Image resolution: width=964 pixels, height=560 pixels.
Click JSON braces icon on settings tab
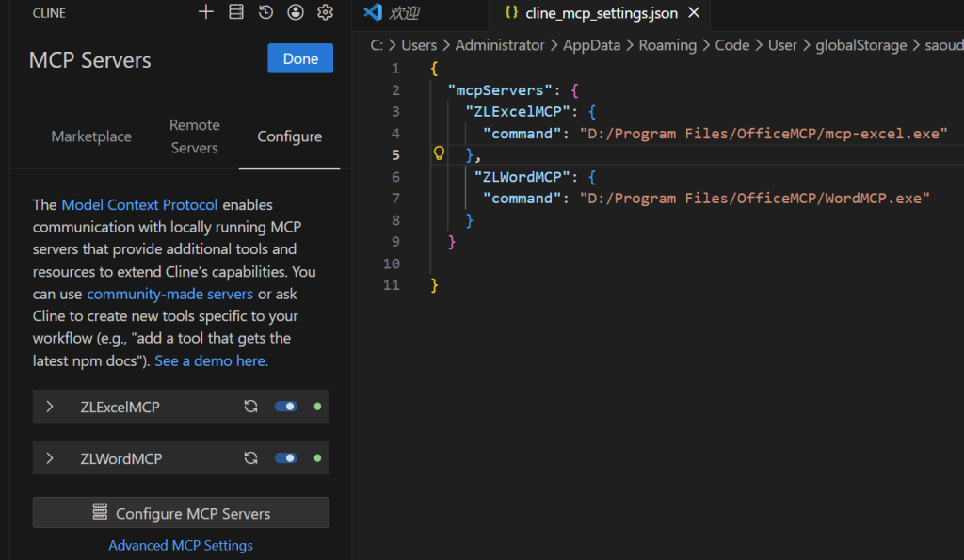[511, 12]
